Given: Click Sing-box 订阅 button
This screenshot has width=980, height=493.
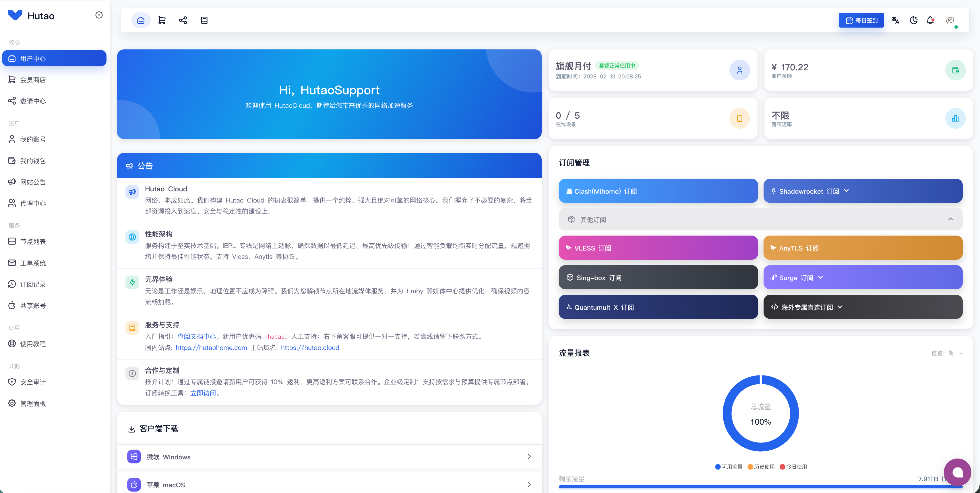Looking at the screenshot, I should pos(658,278).
